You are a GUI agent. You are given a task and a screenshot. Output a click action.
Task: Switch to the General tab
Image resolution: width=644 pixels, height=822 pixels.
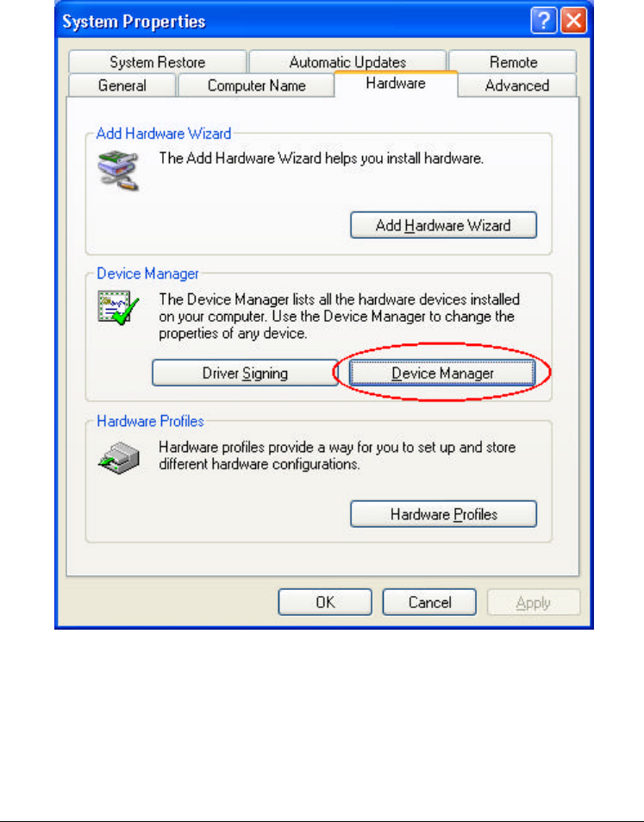pos(122,85)
